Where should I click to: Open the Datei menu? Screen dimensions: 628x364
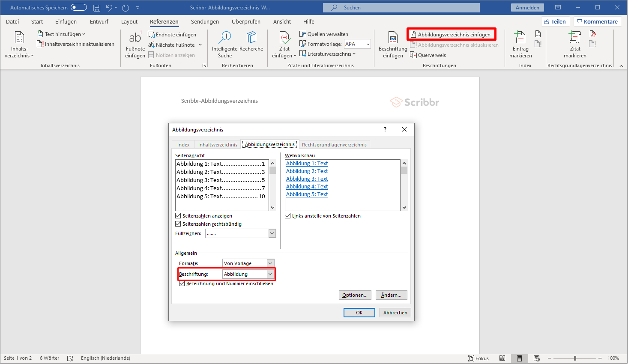click(12, 21)
